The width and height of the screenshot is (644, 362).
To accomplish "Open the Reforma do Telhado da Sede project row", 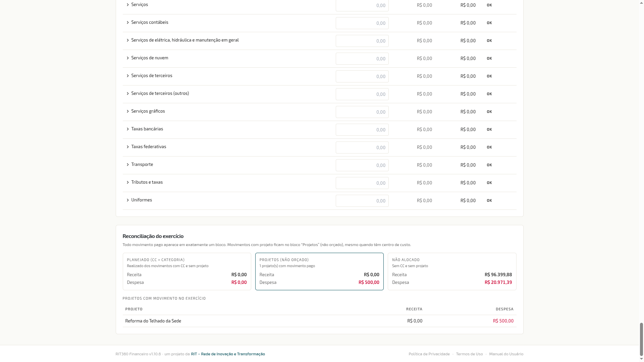I will point(319,321).
